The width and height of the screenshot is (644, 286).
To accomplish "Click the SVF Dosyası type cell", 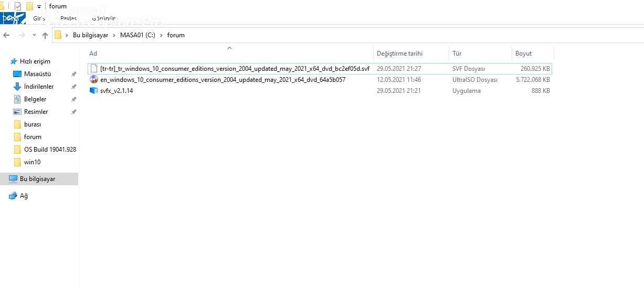I will pyautogui.click(x=469, y=69).
